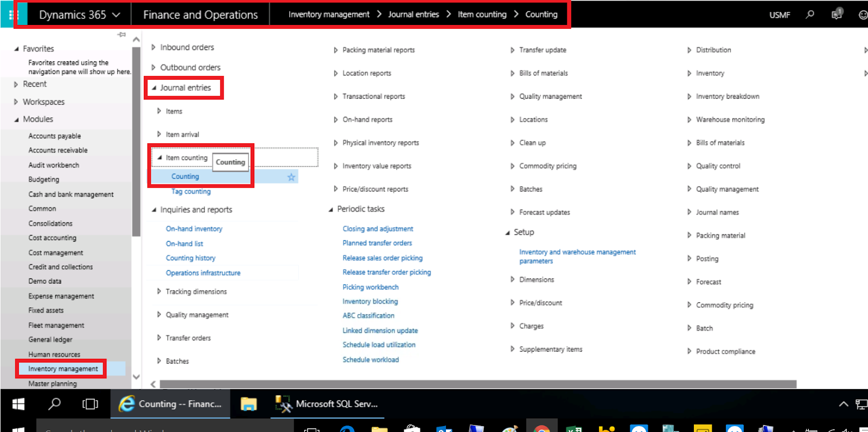The image size is (868, 432).
Task: Collapse Periodic tasks group
Action: (331, 209)
